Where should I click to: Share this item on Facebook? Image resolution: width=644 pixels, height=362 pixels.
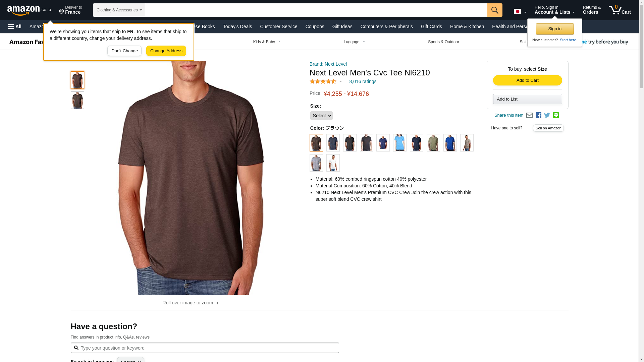538,115
